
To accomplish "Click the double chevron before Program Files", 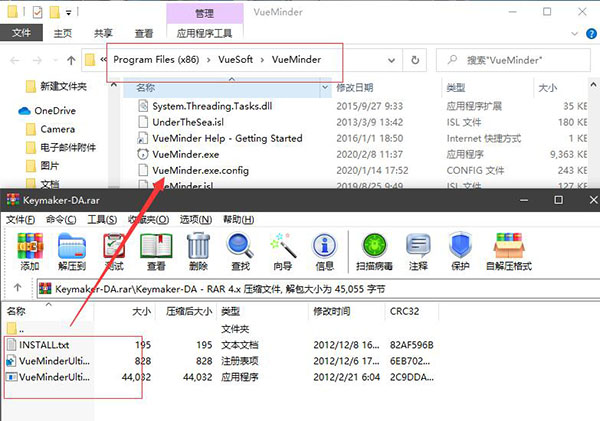I will pyautogui.click(x=103, y=59).
